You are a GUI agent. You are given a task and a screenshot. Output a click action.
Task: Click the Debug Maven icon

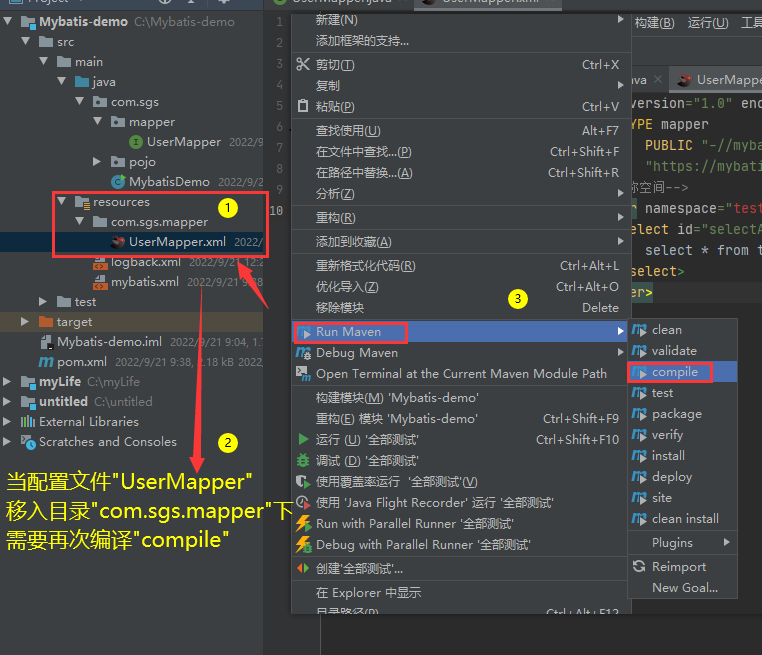[303, 353]
